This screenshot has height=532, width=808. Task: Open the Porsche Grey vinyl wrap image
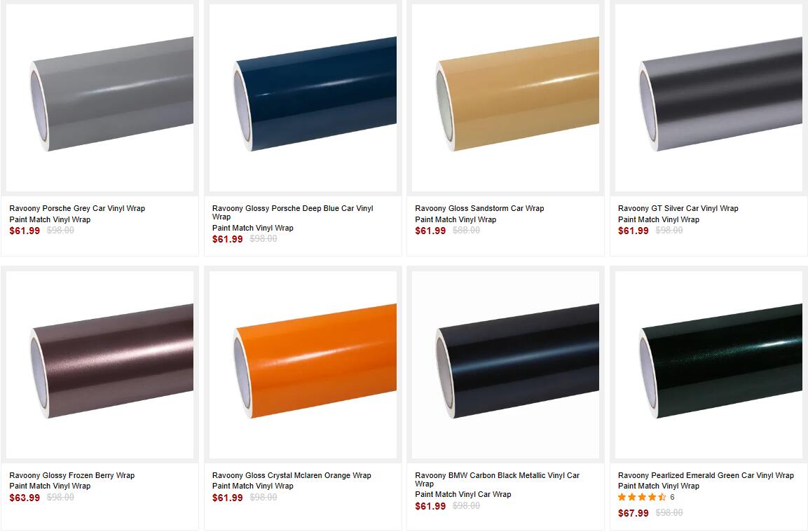pyautogui.click(x=100, y=98)
